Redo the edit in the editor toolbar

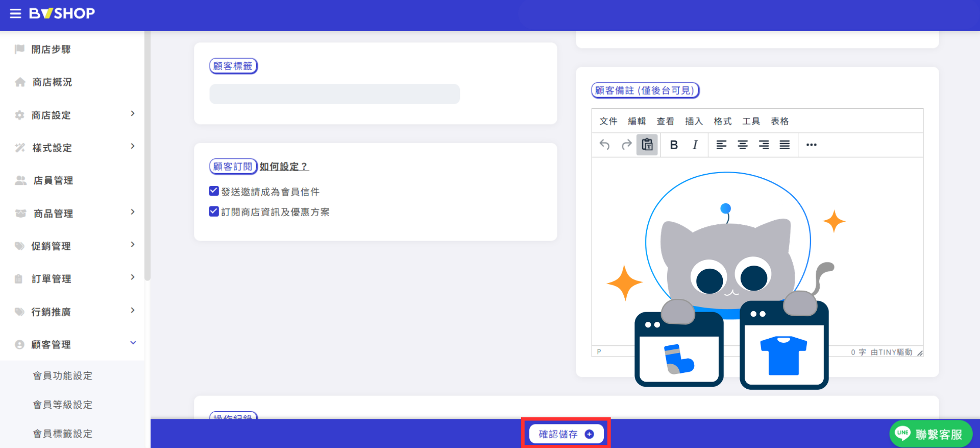click(x=626, y=145)
